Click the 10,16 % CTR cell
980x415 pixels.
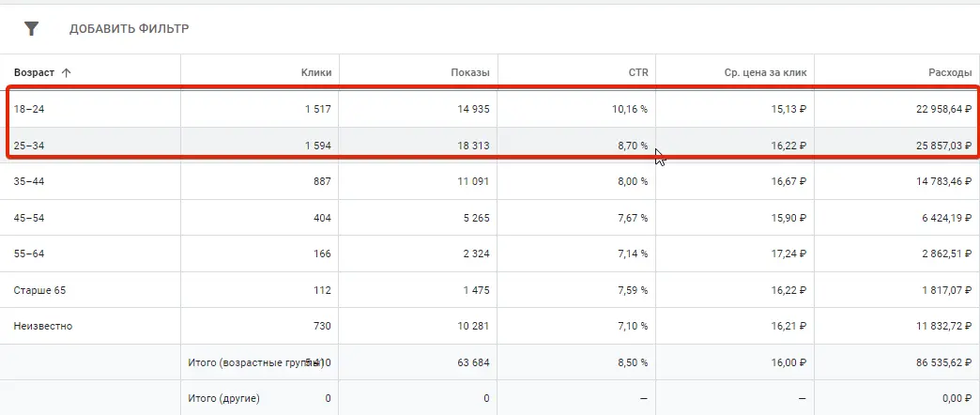click(628, 110)
